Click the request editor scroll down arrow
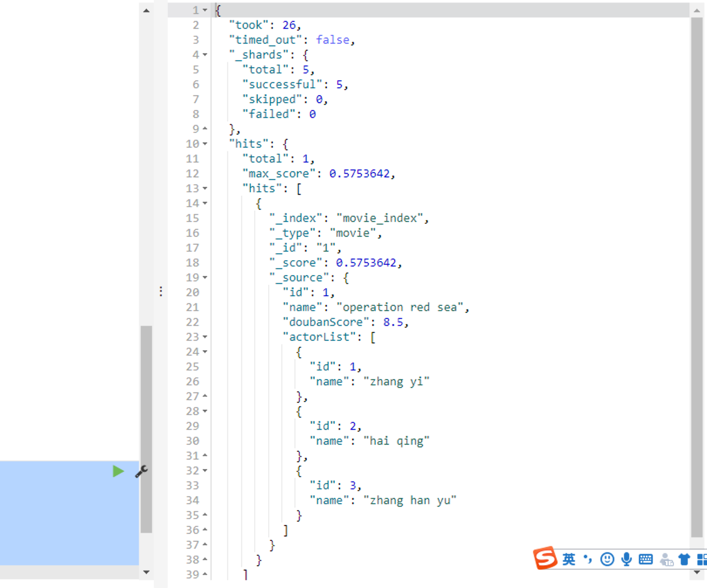Image resolution: width=707 pixels, height=588 pixels. (x=146, y=572)
